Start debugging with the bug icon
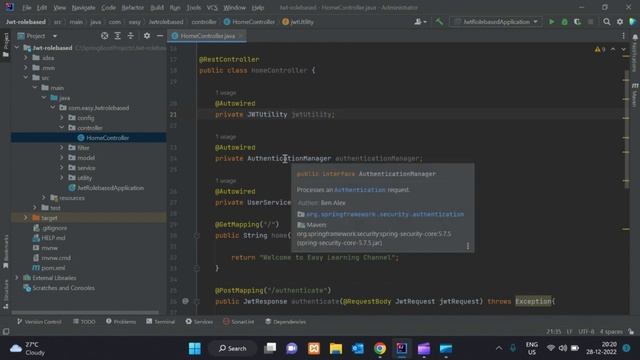640x360 pixels. (x=564, y=22)
